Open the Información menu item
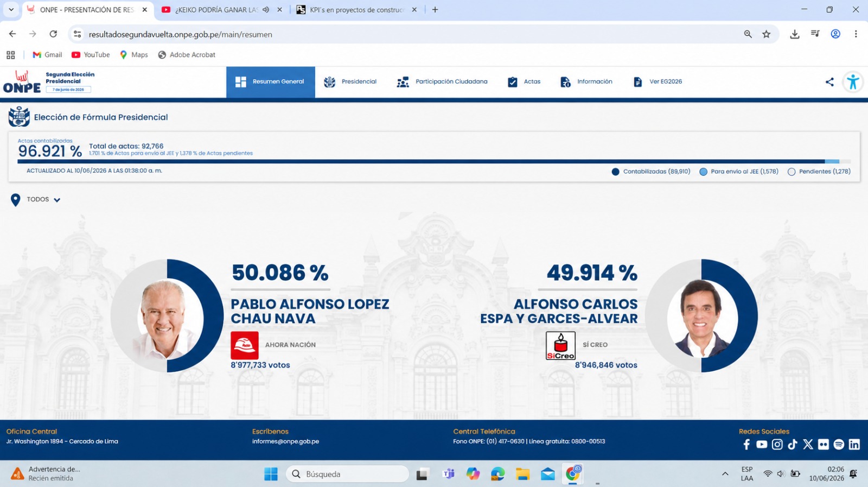Screen dimensions: 868x487 pos(586,82)
